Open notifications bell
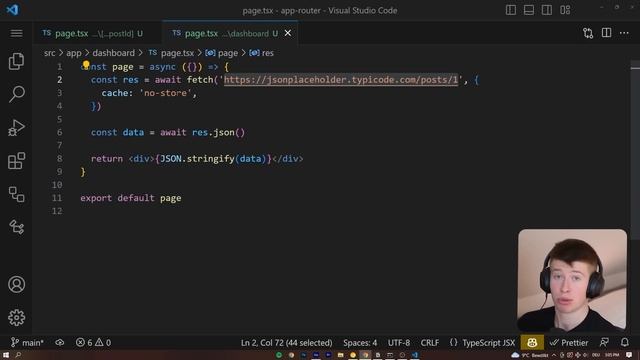The image size is (640, 360). coord(624,342)
